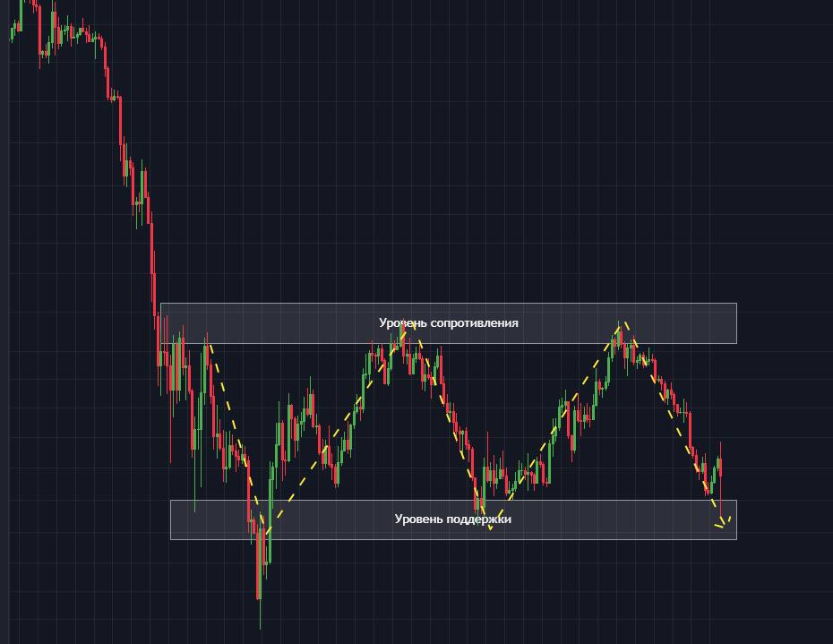Click the 'Уровень поддержки' label text

click(452, 519)
